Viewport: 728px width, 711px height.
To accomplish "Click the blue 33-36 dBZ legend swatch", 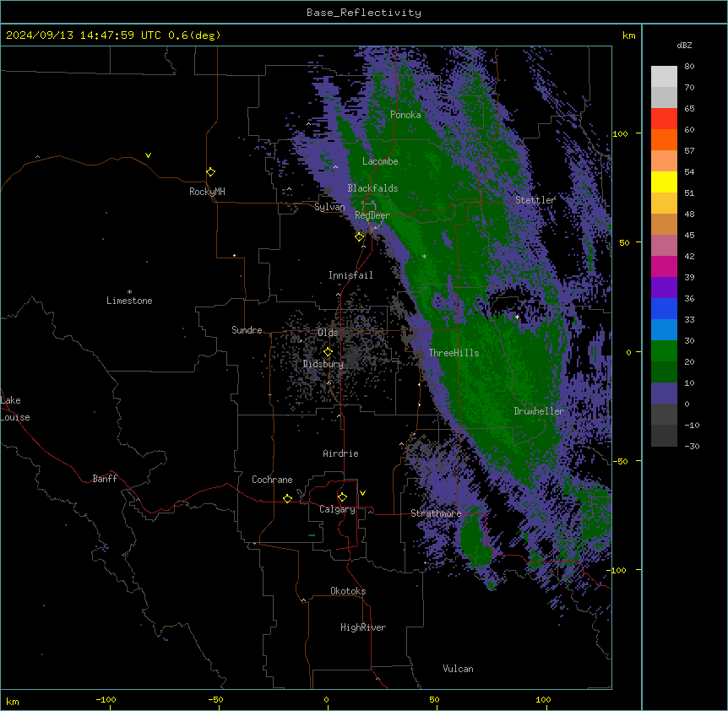I will click(x=664, y=308).
